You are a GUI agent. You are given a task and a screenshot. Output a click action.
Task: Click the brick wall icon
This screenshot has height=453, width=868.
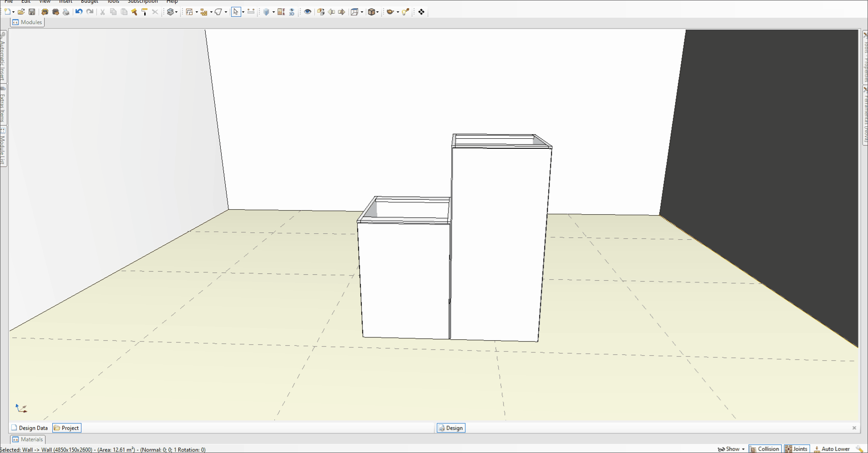(x=204, y=12)
